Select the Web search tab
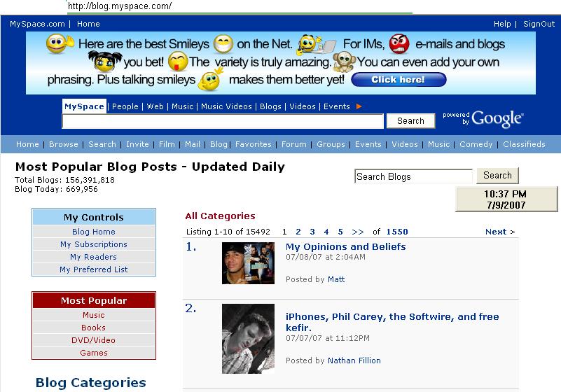The image size is (561, 392). pos(155,106)
